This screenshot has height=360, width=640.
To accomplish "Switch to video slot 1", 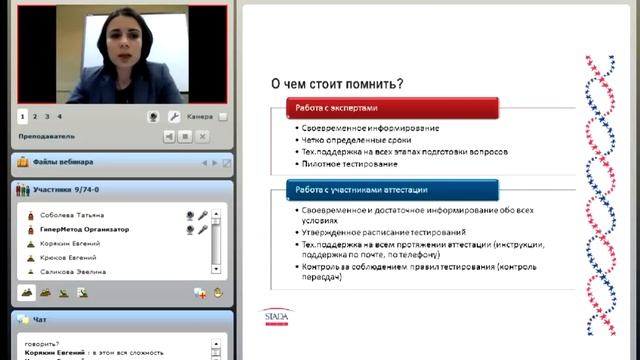I will tap(22, 117).
